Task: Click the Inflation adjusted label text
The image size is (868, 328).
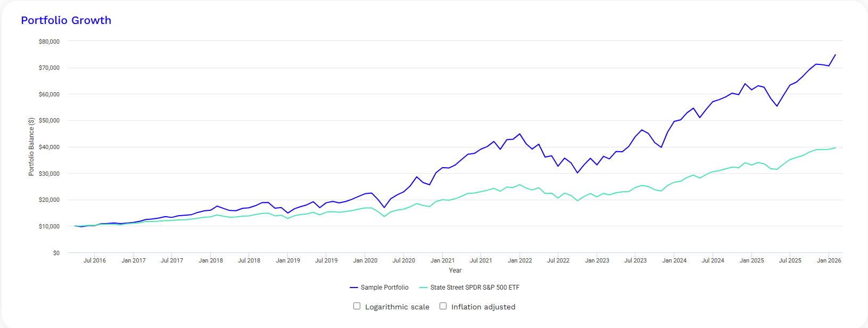Action: [483, 307]
